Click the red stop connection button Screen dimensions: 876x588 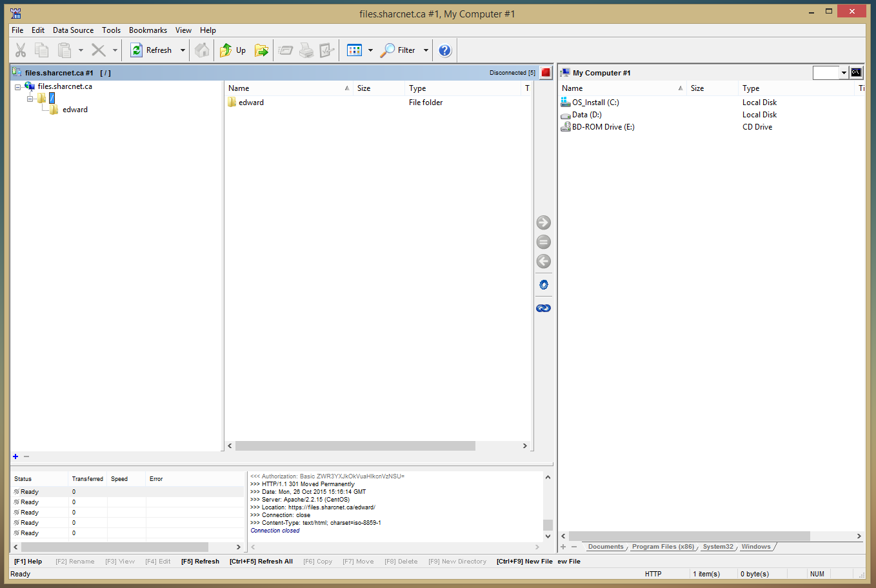pos(546,73)
